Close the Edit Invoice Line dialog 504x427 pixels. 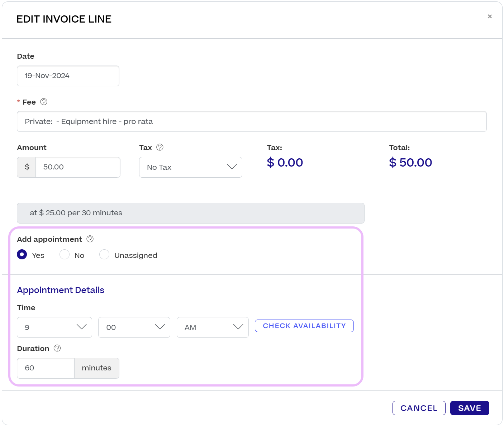pos(490,16)
